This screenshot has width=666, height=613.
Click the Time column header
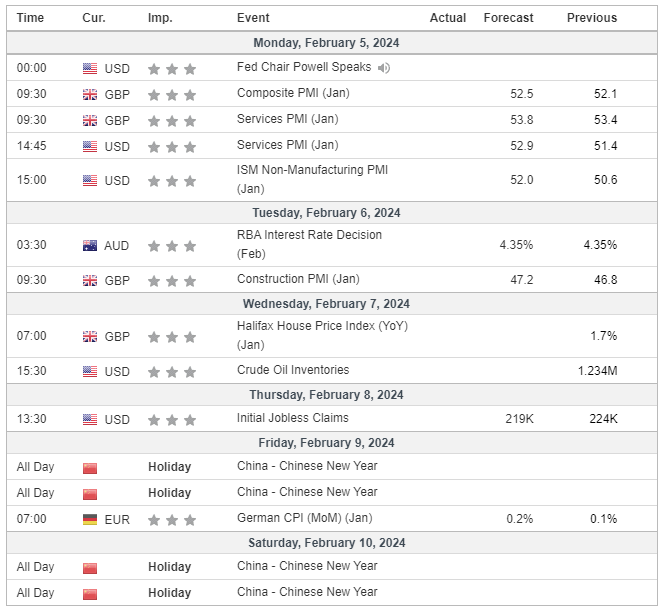point(31,18)
